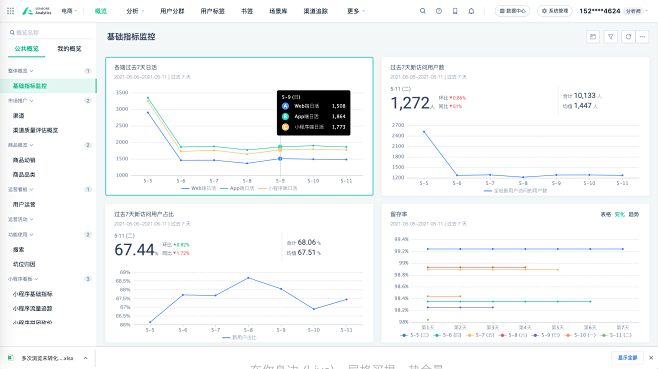Open the 更多 dropdown in navigation
Image resolution: width=658 pixels, height=369 pixels.
click(x=356, y=11)
